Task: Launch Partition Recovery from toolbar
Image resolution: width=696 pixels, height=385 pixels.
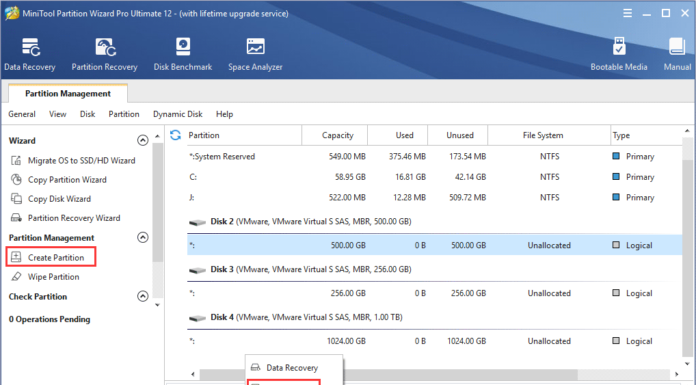Action: coord(104,54)
